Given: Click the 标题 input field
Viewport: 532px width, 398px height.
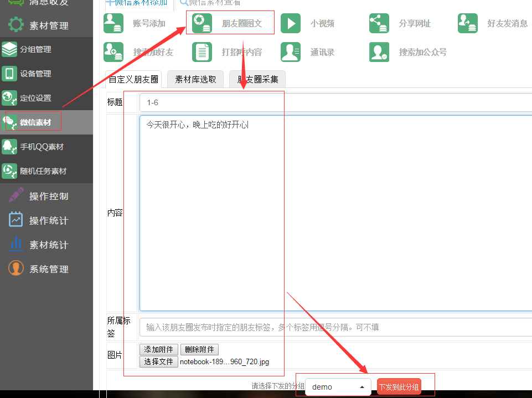Looking at the screenshot, I should 335,102.
